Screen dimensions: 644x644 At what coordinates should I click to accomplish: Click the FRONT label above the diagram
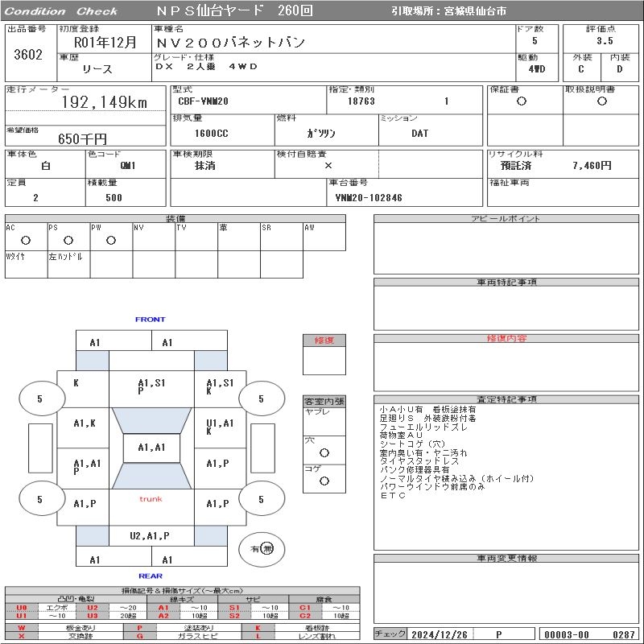(151, 319)
